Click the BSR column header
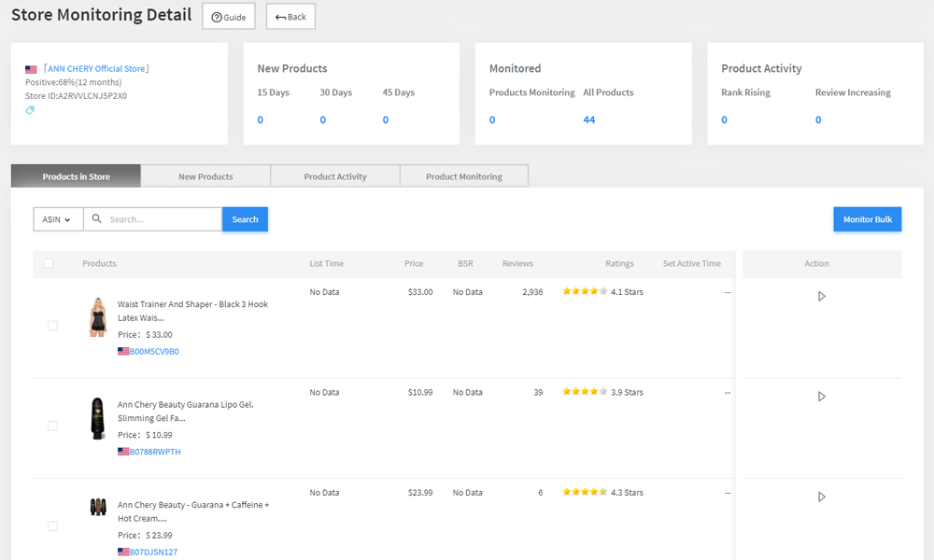The image size is (934, 560). (465, 263)
